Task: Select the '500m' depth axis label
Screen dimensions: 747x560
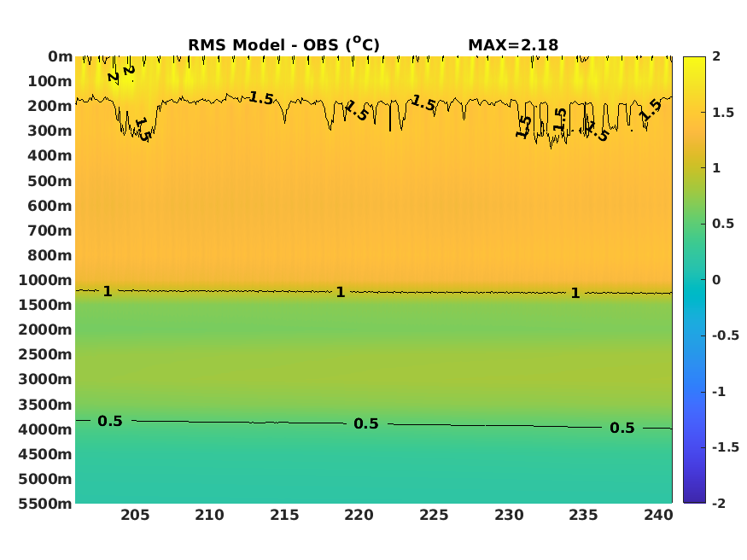Action: pyautogui.click(x=50, y=181)
